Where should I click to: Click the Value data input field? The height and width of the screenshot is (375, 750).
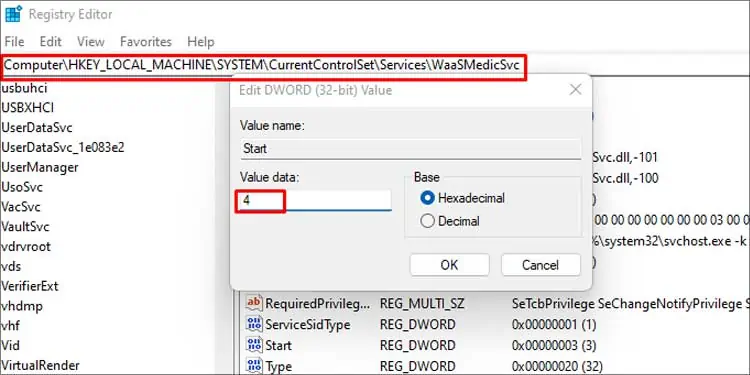point(315,200)
